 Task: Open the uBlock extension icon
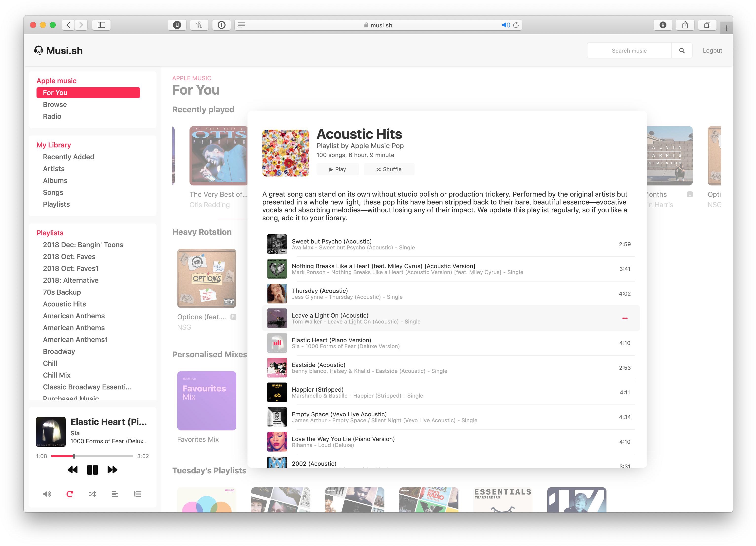pyautogui.click(x=177, y=25)
